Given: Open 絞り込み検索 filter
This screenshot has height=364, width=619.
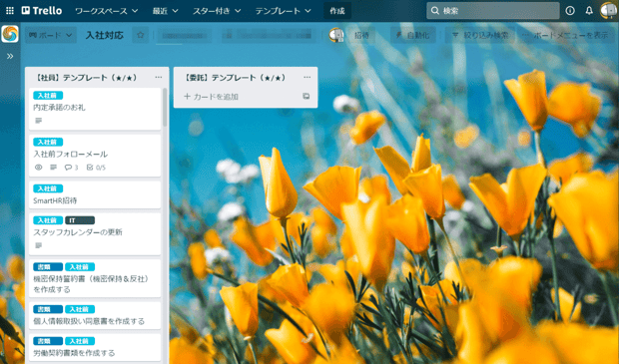Looking at the screenshot, I should point(480,35).
